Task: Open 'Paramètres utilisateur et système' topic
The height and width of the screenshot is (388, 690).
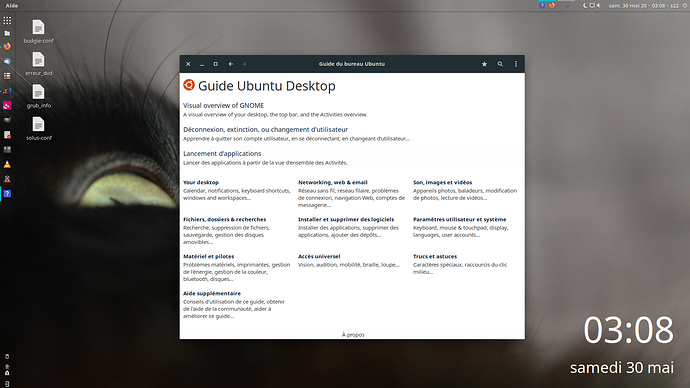Action: click(x=459, y=219)
